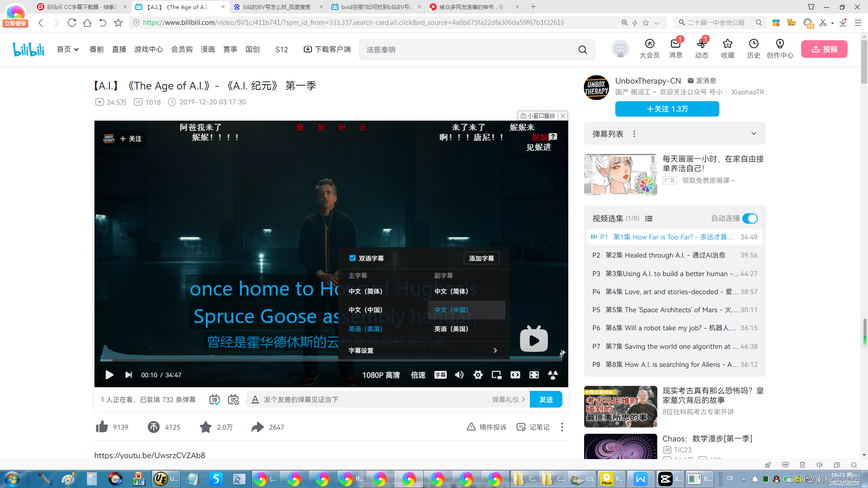Give a coin to the video
868x488 pixels.
tap(154, 427)
